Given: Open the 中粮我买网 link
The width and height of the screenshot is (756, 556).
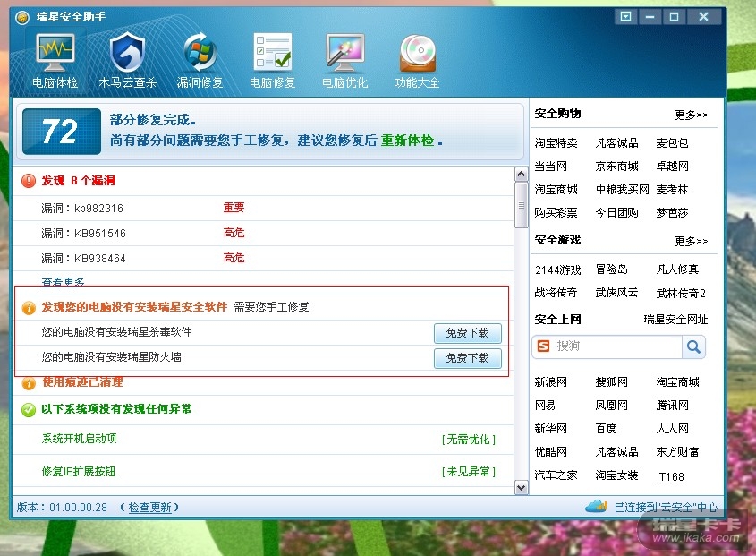Looking at the screenshot, I should tap(622, 190).
